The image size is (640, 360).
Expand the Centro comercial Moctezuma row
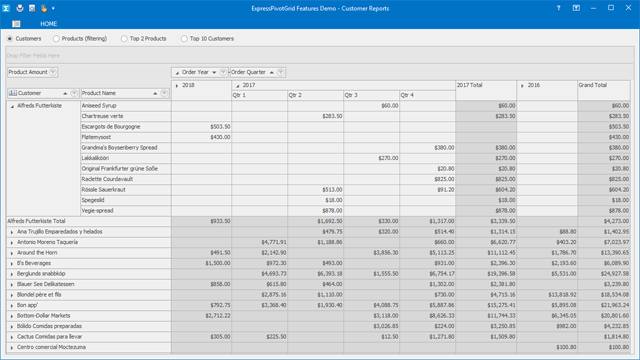pyautogui.click(x=12, y=348)
